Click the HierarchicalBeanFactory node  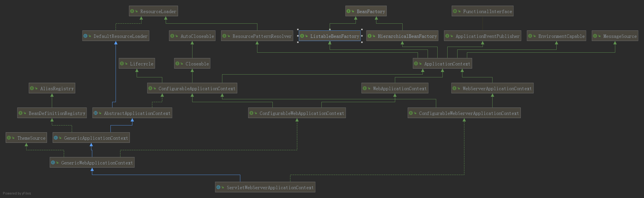pos(402,36)
